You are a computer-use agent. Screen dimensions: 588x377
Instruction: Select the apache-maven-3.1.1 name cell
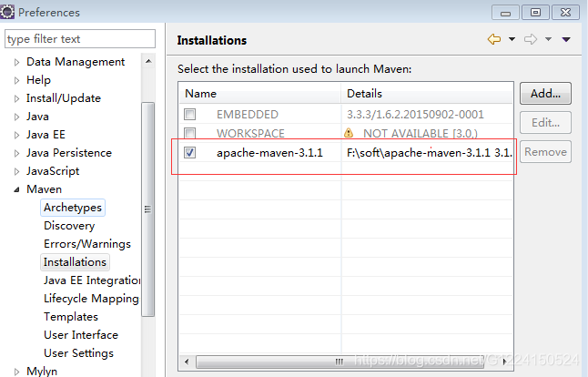tap(269, 153)
